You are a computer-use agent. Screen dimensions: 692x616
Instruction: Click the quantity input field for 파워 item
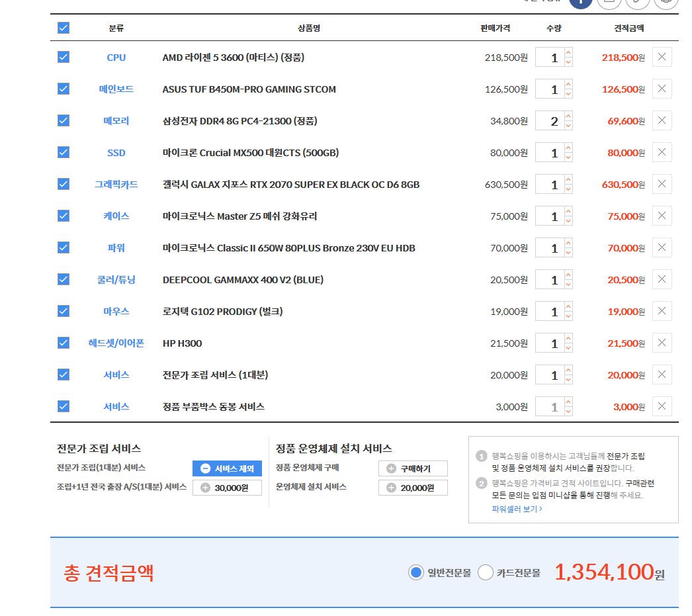(551, 247)
